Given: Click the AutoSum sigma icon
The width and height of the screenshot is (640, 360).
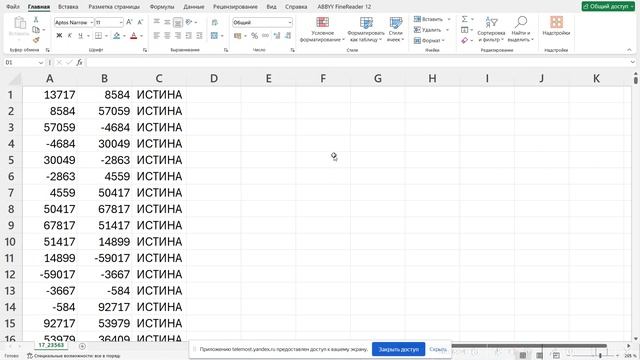Looking at the screenshot, I should (x=464, y=19).
